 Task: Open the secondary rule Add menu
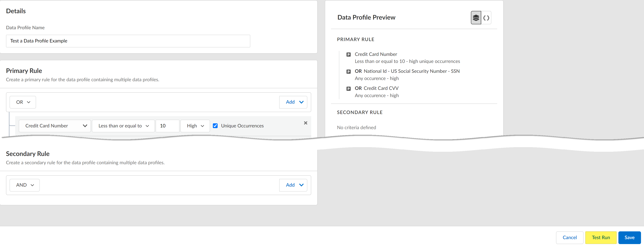coord(293,185)
